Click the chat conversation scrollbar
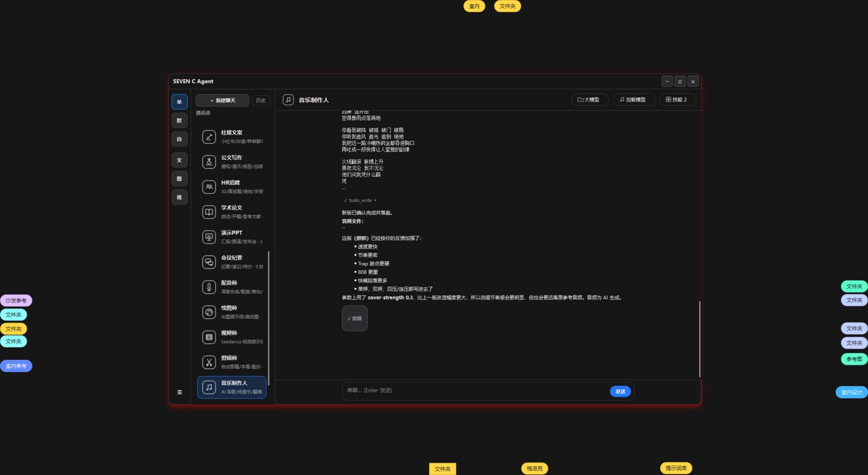Screen dimensions: 868x475 [x=700, y=339]
